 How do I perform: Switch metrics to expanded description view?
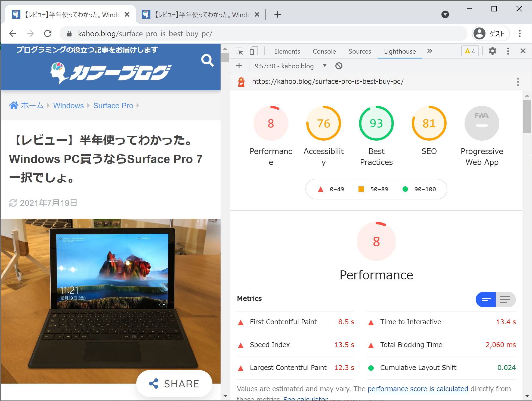click(505, 300)
